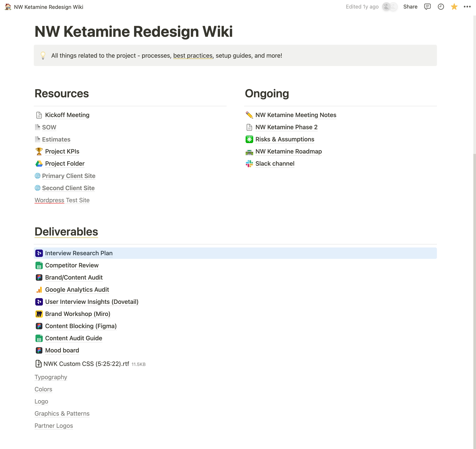Image resolution: width=476 pixels, height=449 pixels.
Task: Open the Typography page link
Action: tap(51, 377)
